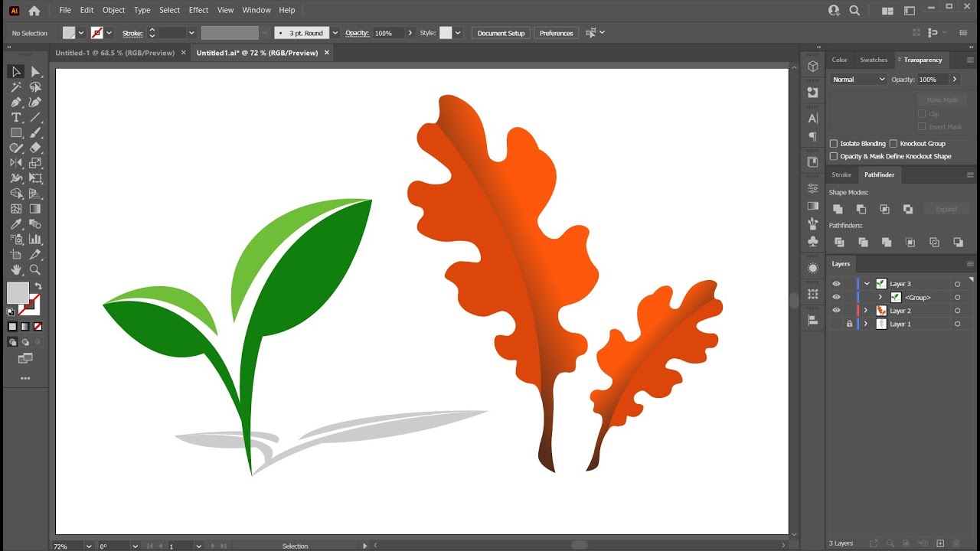Open the Window menu
This screenshot has width=980, height=551.
point(256,10)
